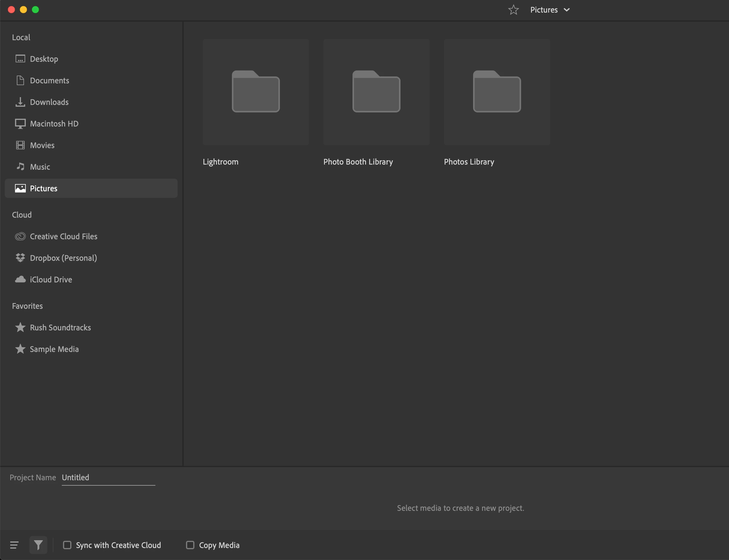
Task: Enable Sync with Creative Cloud checkbox
Action: (67, 545)
